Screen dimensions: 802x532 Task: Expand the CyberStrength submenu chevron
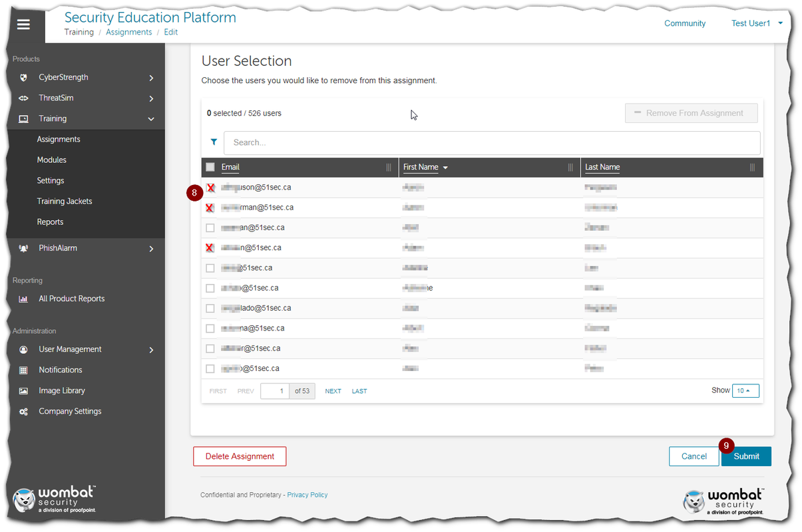(152, 78)
